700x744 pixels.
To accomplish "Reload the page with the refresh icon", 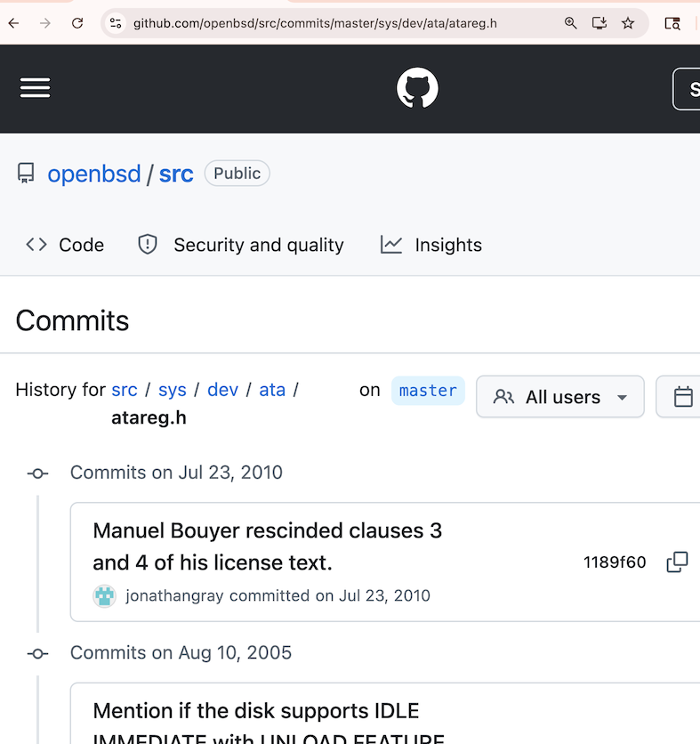I will click(x=77, y=23).
